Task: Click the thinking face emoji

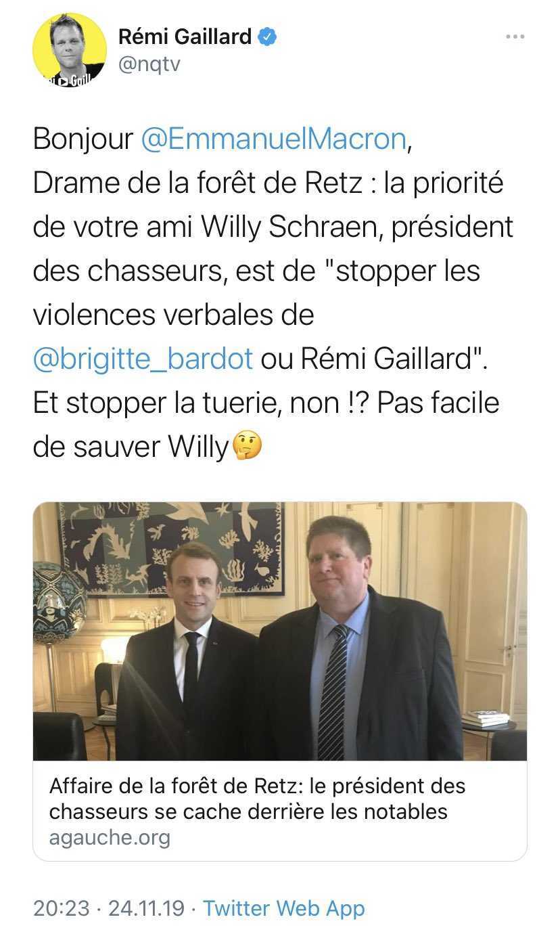Action: pyautogui.click(x=247, y=445)
